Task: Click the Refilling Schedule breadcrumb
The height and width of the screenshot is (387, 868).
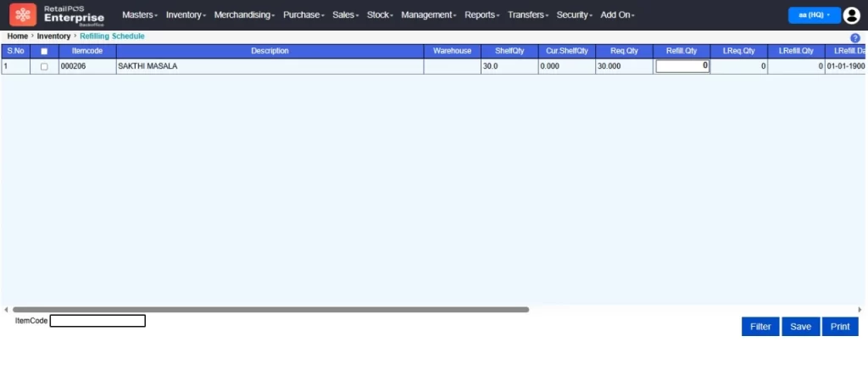Action: [113, 36]
